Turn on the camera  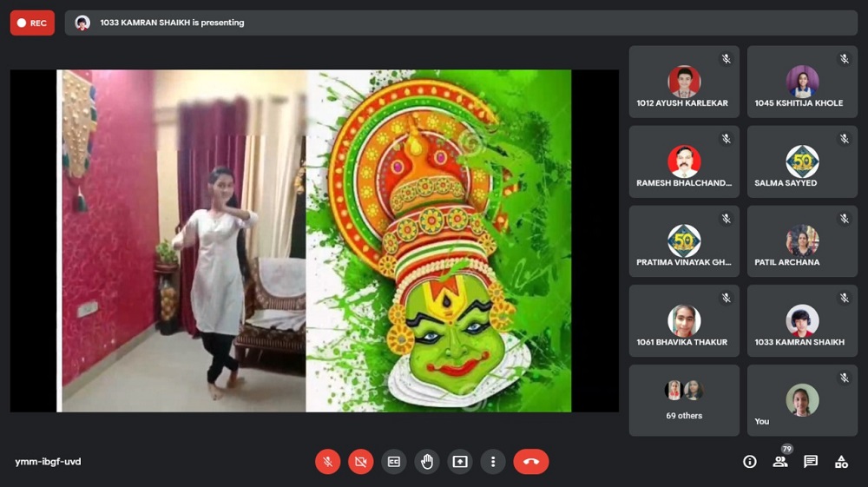360,462
